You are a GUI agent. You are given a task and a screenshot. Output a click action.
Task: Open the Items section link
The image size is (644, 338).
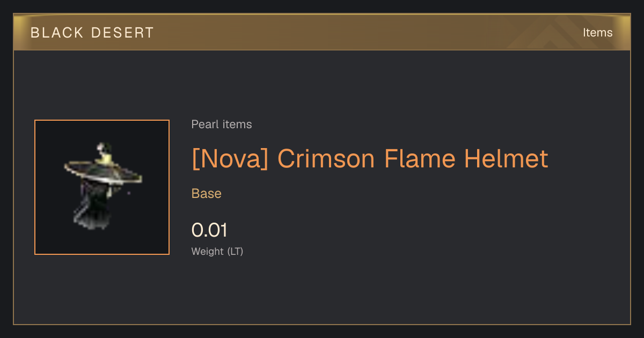[x=597, y=33]
